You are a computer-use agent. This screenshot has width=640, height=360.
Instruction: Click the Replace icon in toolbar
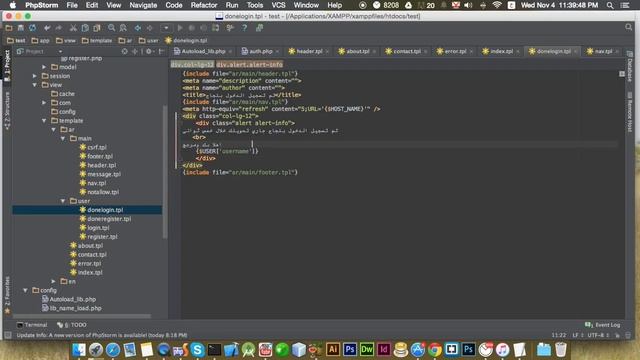click(123, 28)
